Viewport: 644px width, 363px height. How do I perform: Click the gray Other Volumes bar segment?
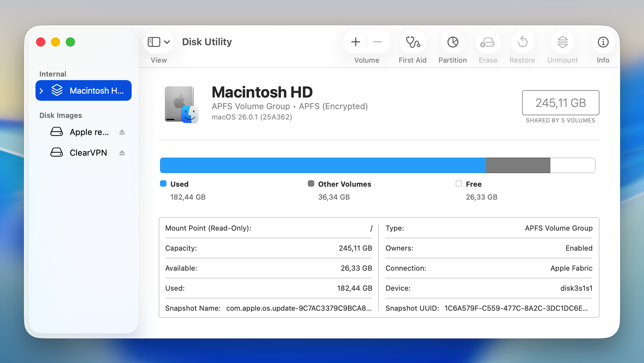point(518,165)
